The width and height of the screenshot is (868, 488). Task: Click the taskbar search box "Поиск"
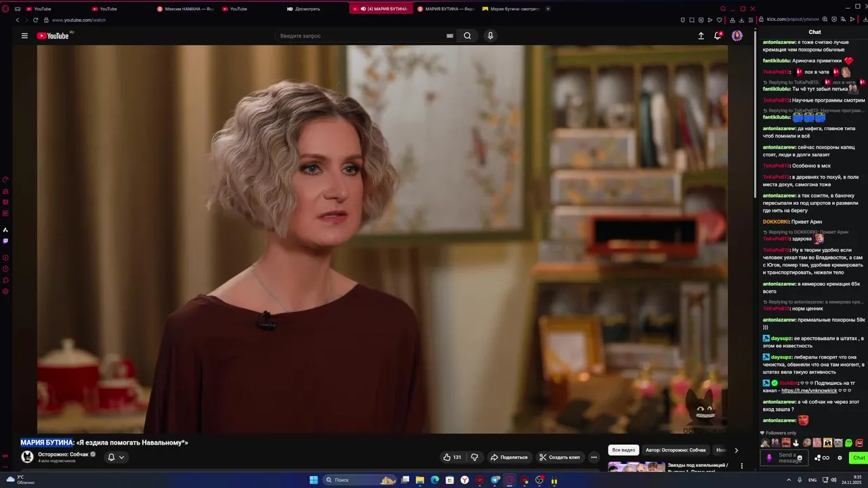click(359, 480)
